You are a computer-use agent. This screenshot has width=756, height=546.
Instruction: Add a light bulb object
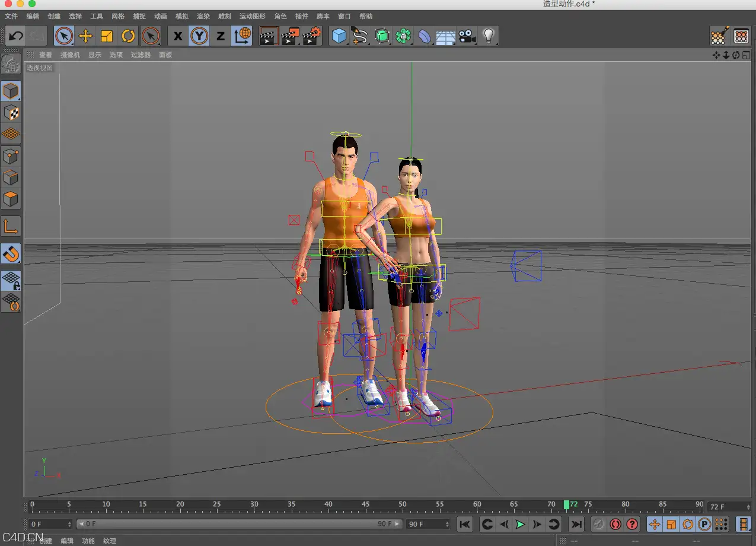(488, 36)
